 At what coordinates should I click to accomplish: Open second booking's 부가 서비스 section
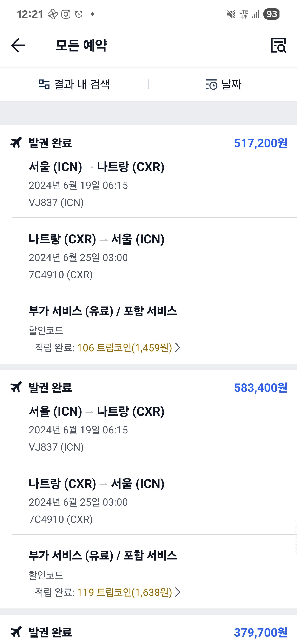148,573
